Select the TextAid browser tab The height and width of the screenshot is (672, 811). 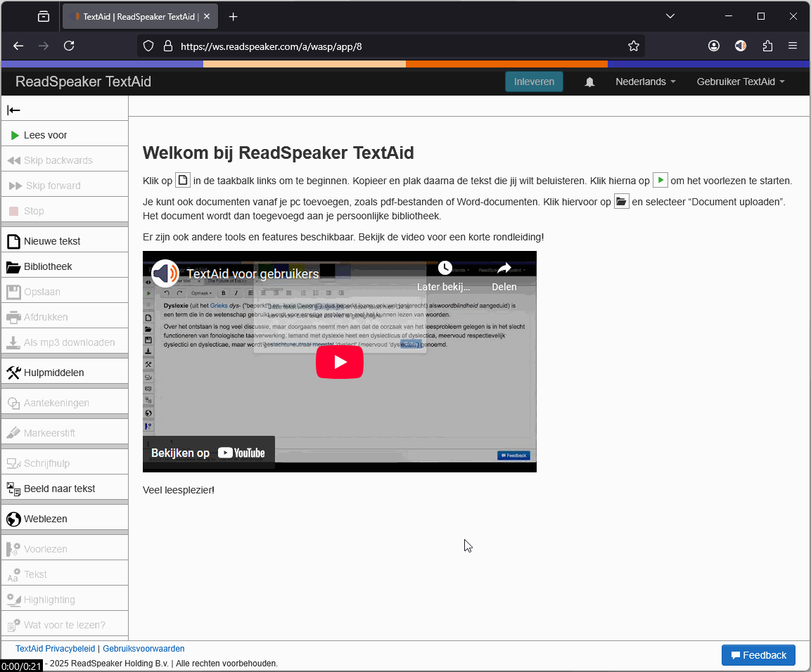click(134, 16)
